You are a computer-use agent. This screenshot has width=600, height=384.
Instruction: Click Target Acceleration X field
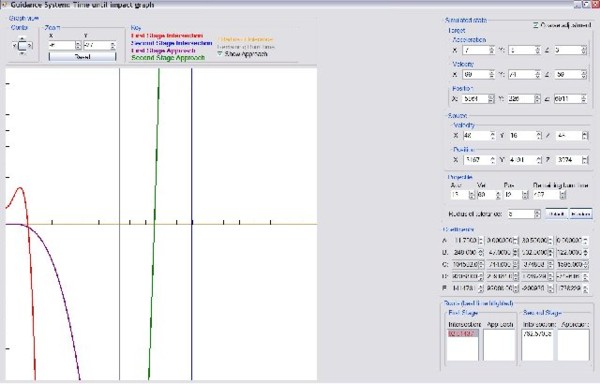(x=475, y=50)
